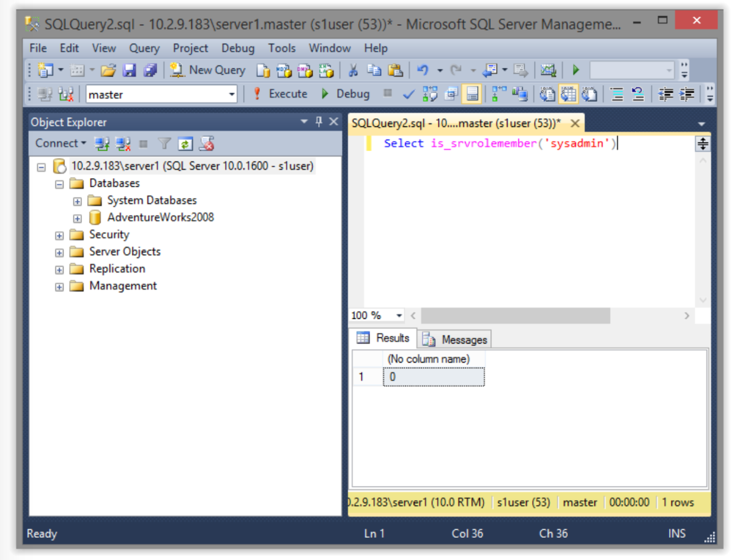The height and width of the screenshot is (560, 740).
Task: Click the Execute button
Action: [280, 94]
